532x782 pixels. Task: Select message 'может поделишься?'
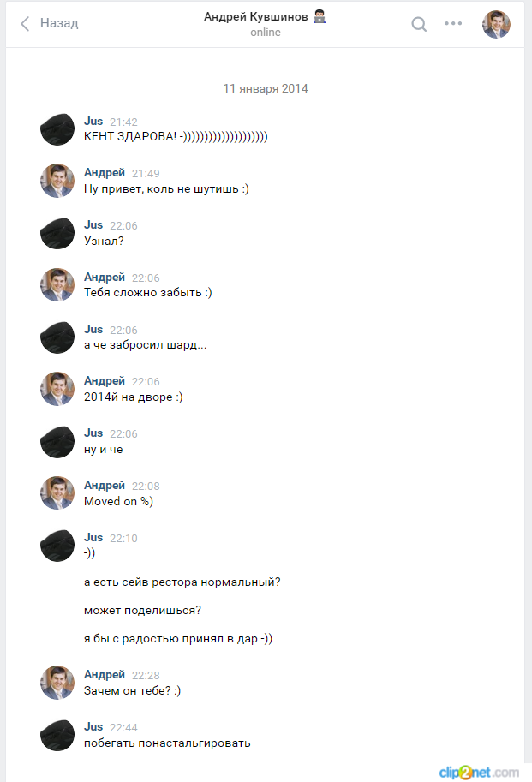[143, 611]
